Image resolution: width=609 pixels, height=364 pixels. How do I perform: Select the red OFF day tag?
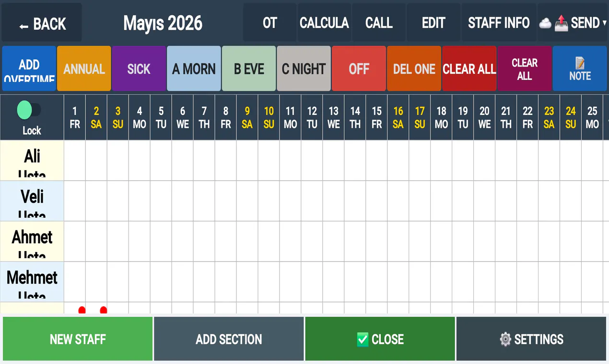pyautogui.click(x=359, y=68)
